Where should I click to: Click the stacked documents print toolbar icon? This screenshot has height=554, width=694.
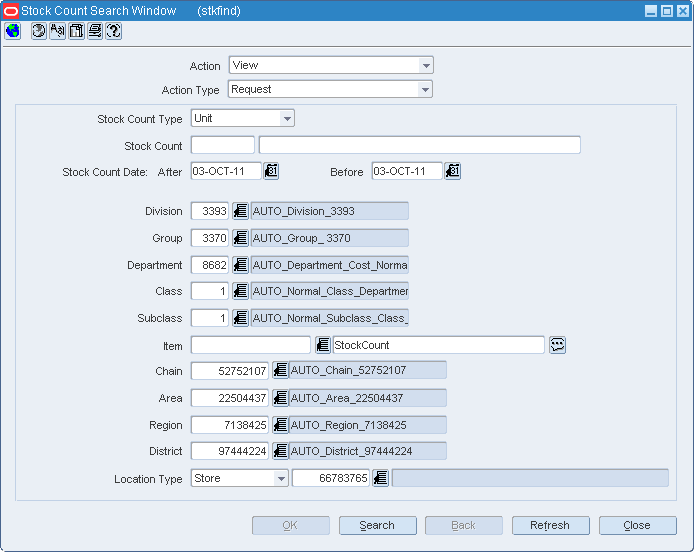95,31
